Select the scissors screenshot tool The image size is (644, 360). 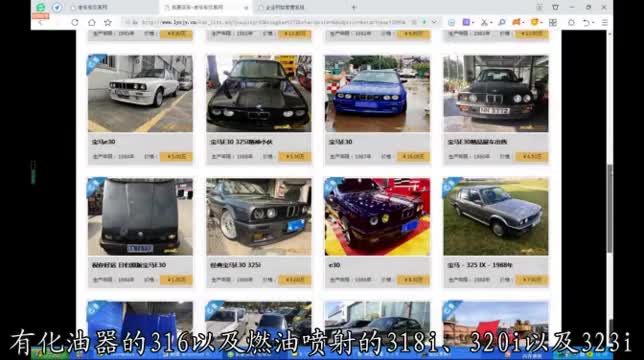(484, 23)
